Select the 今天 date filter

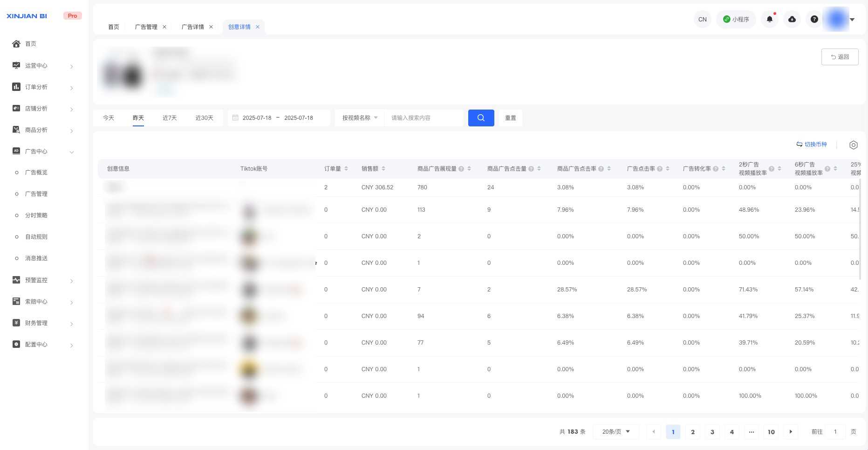pyautogui.click(x=109, y=118)
